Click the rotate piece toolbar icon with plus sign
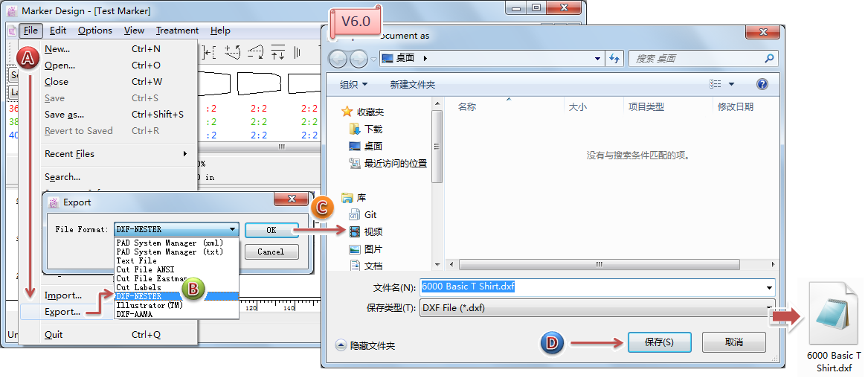Viewport: 868px width, 381px height. coord(234,52)
